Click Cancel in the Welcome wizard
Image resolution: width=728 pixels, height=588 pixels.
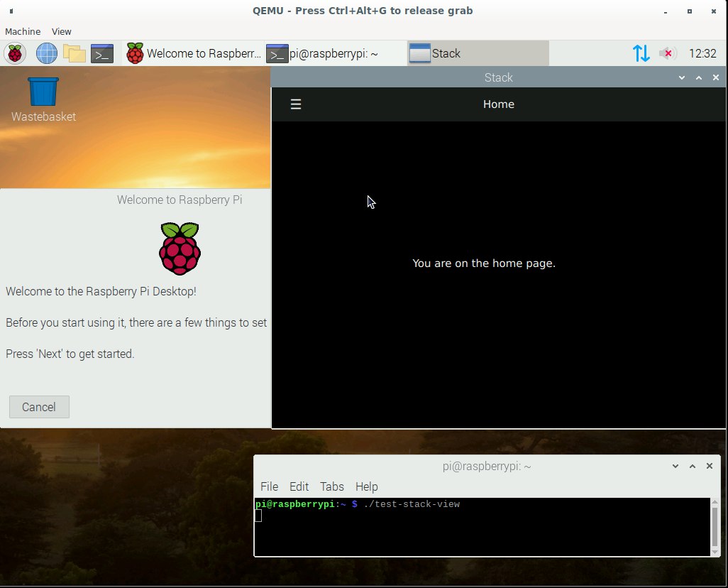click(x=39, y=407)
